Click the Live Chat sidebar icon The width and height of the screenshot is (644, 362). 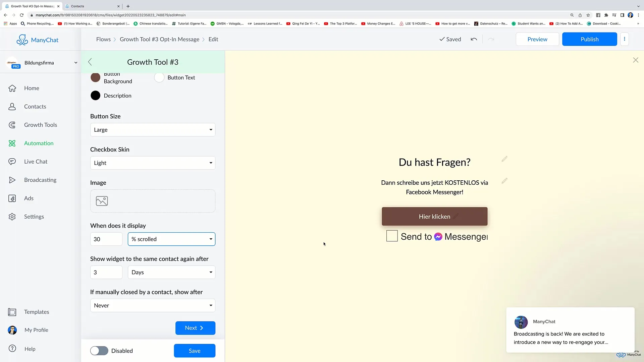pos(12,161)
